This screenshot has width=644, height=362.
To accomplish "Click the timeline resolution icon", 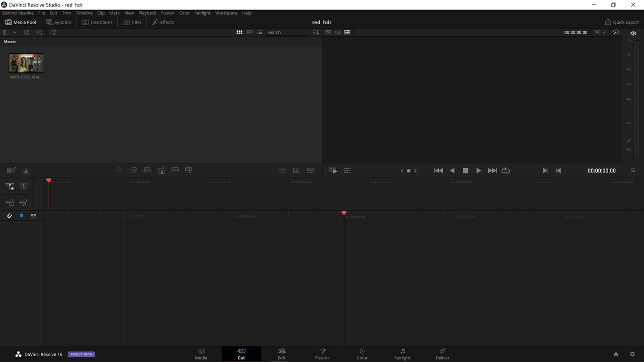I will coord(597,32).
